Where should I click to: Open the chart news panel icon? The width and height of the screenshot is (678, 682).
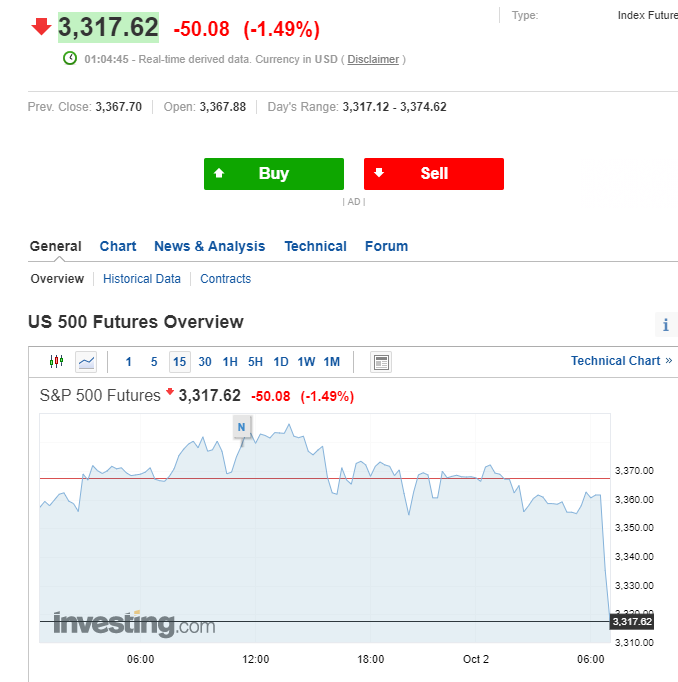380,362
